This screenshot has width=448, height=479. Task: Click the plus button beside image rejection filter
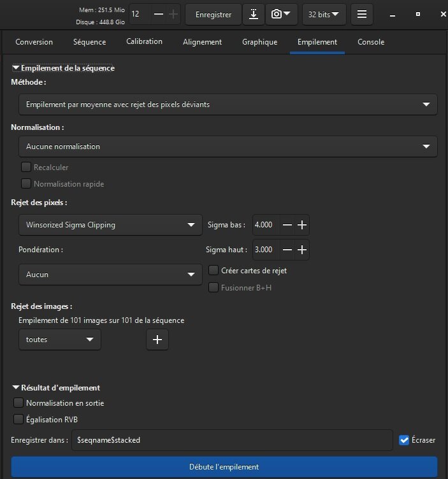(x=157, y=340)
